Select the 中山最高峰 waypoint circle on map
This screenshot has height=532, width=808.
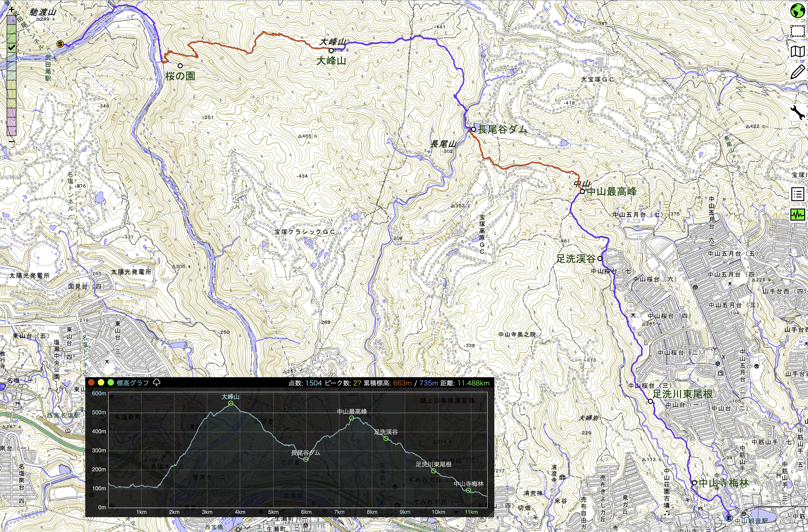[x=582, y=191]
